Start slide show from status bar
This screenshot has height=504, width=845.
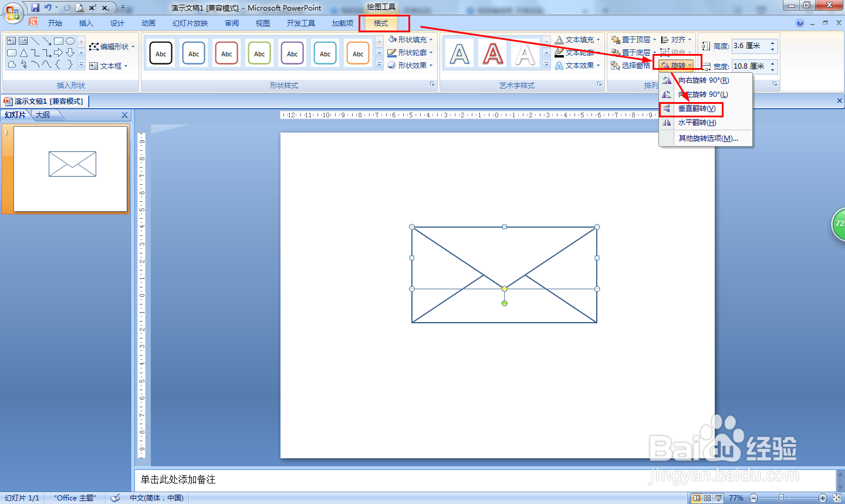[719, 498]
